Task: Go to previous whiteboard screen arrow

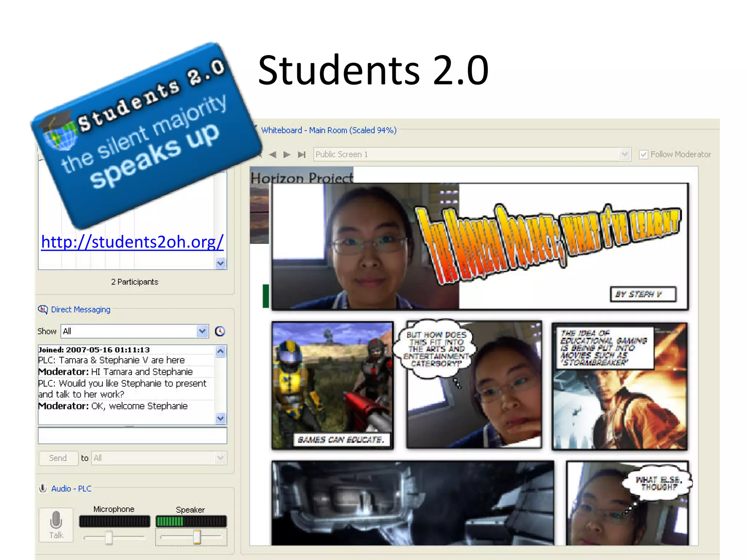Action: 272,155
